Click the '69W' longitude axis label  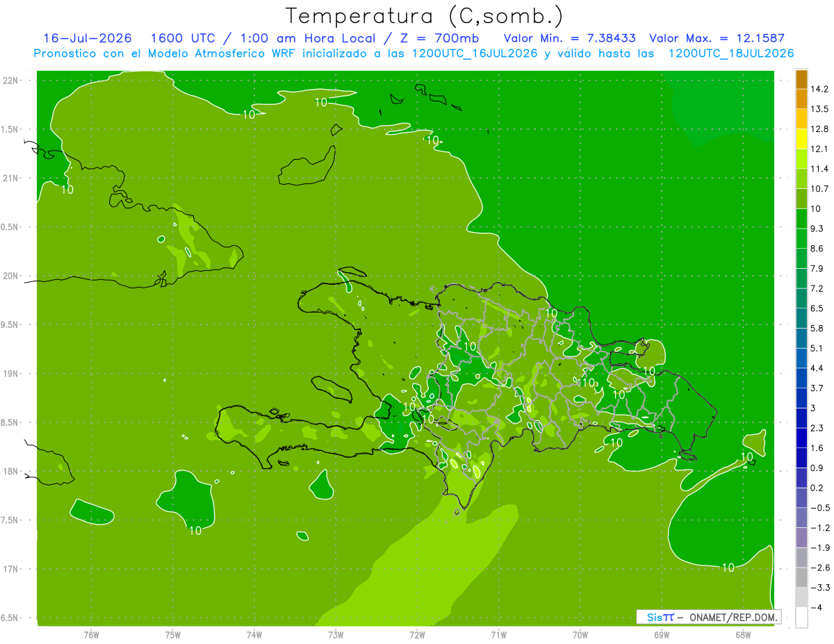[662, 634]
